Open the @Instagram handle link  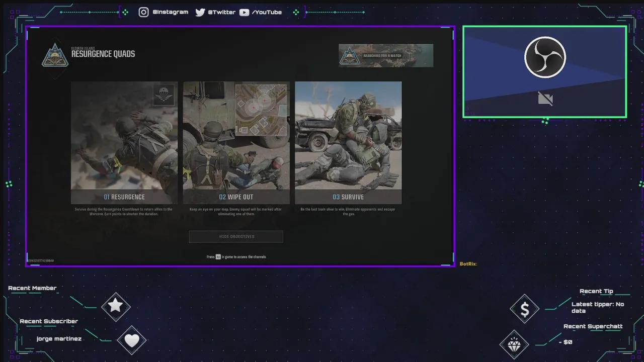(x=170, y=12)
